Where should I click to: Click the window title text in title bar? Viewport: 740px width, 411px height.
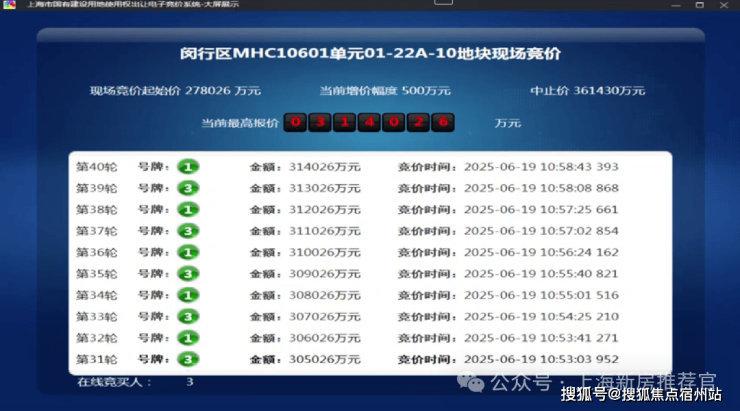133,4
